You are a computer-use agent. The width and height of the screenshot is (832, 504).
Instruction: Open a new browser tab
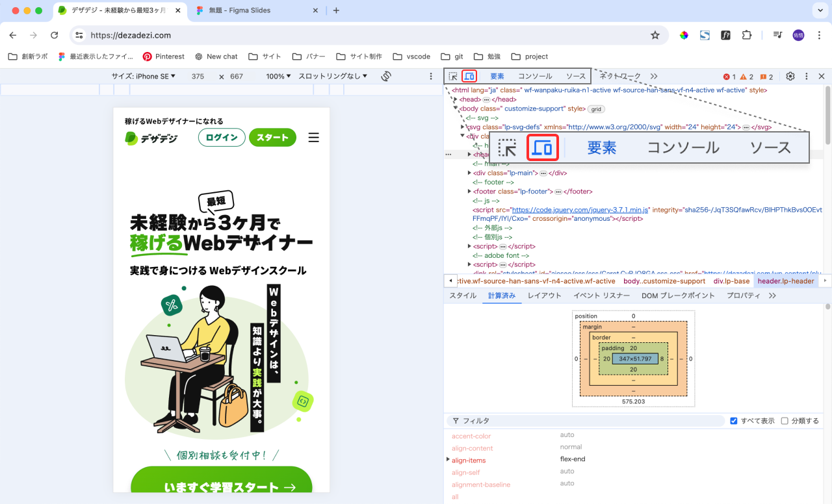point(336,10)
